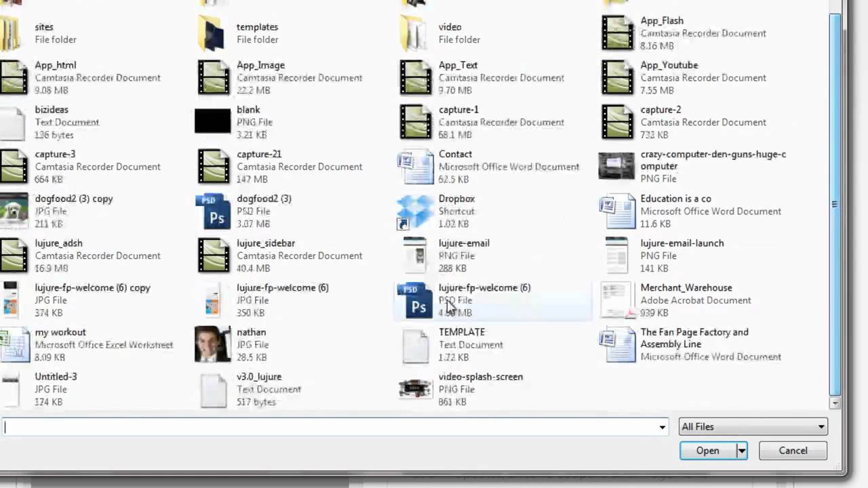Select the v3.0_lujure text document icon
868x488 pixels.
coord(213,390)
